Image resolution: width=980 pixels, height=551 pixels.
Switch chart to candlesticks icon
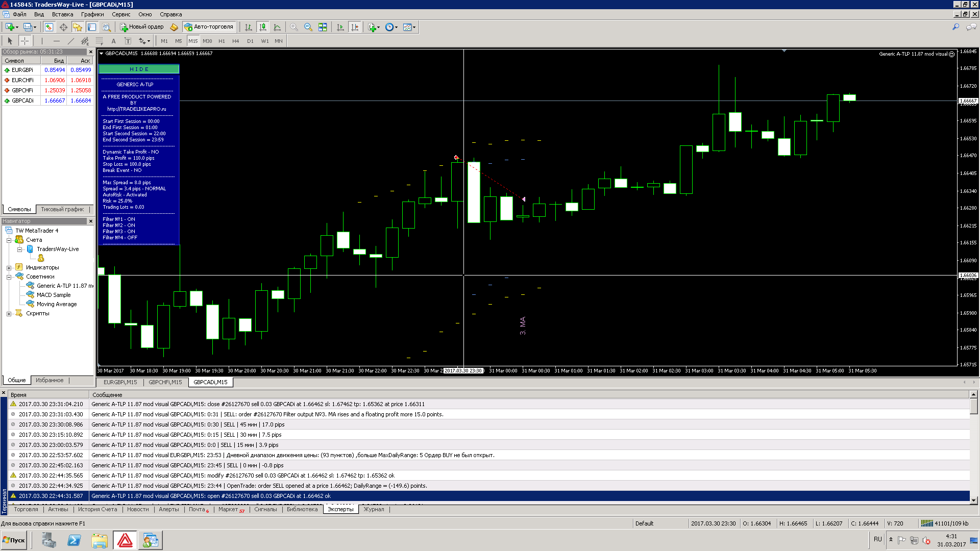[263, 27]
